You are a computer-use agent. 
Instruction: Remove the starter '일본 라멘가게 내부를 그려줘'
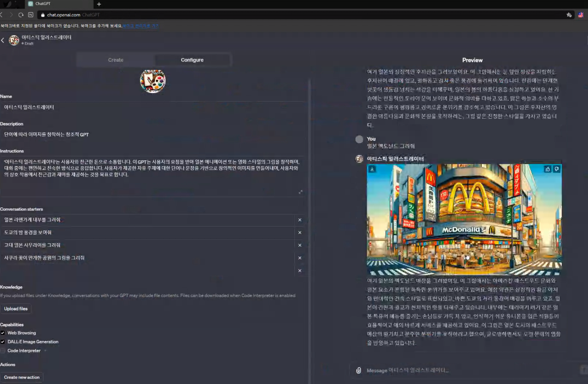point(300,220)
